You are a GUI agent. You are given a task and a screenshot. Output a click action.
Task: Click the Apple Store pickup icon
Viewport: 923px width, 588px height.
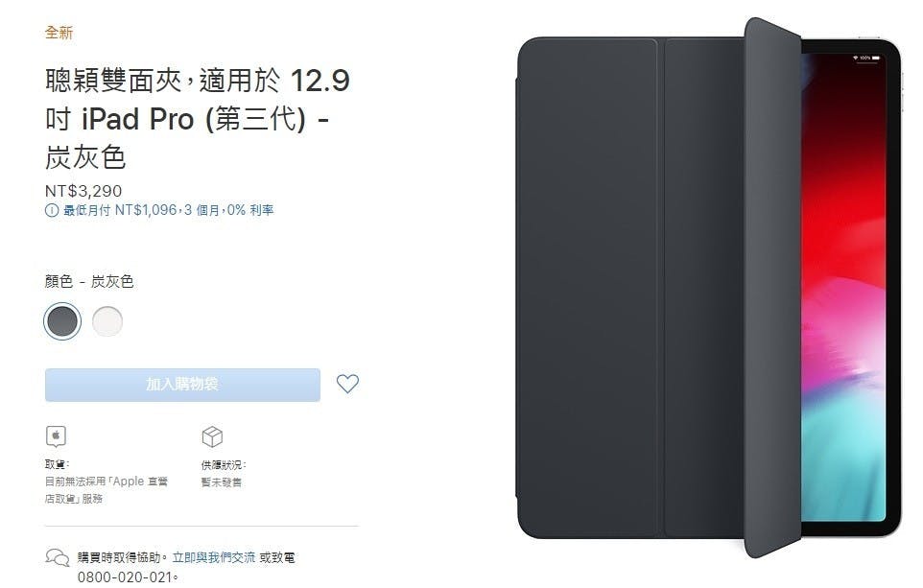point(56,436)
